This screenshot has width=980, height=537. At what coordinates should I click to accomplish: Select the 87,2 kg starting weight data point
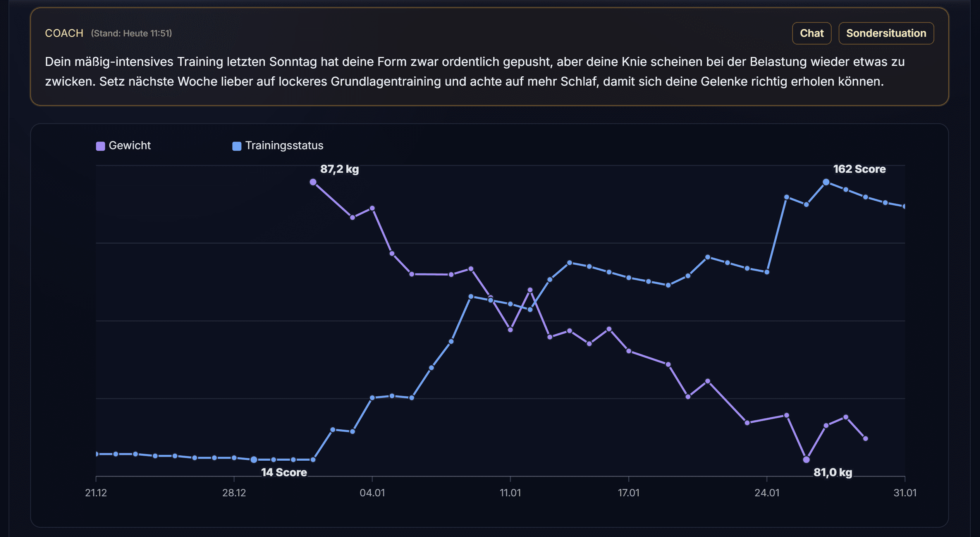coord(313,181)
